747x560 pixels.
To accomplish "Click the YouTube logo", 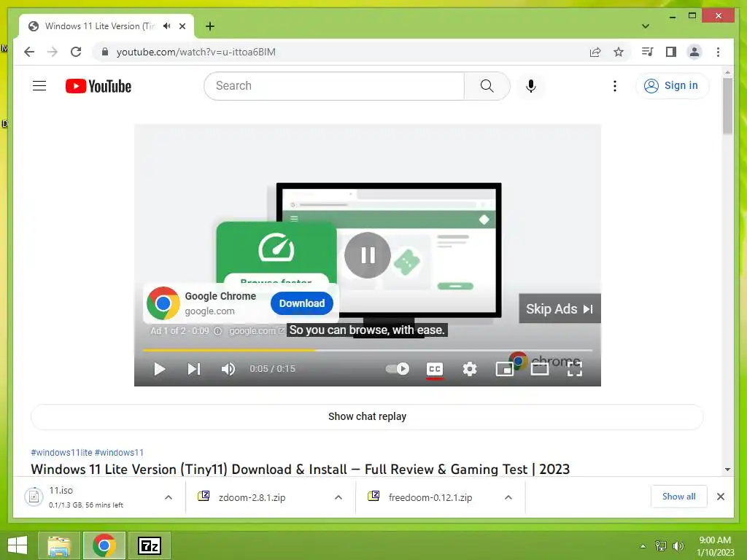I will [x=98, y=86].
